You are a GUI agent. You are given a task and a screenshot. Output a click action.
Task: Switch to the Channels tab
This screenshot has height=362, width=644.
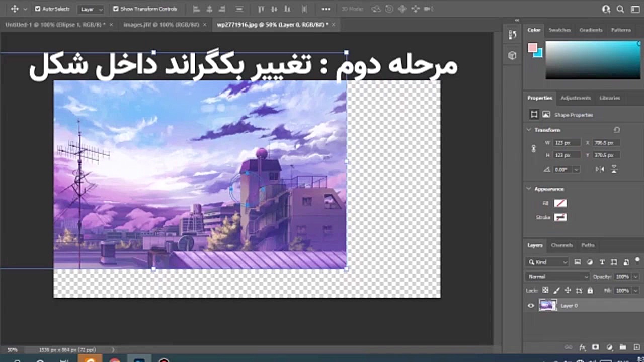coord(561,245)
